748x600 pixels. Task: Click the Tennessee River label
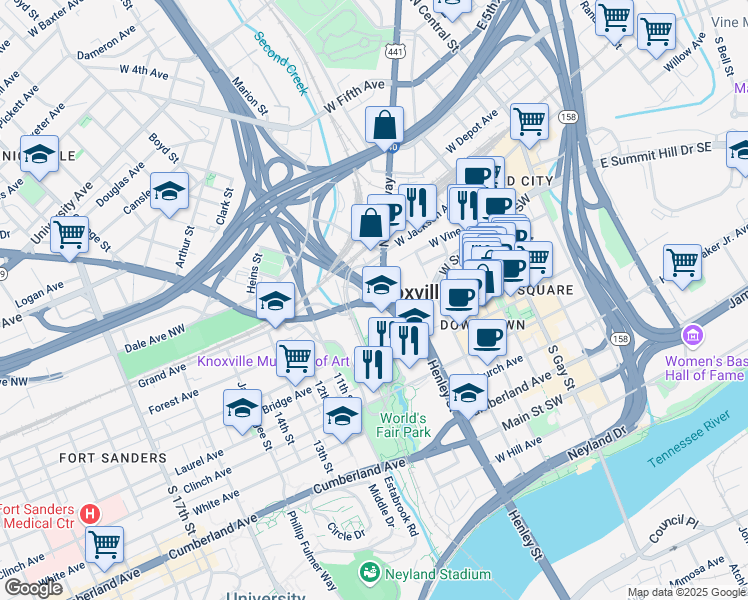[x=688, y=439]
